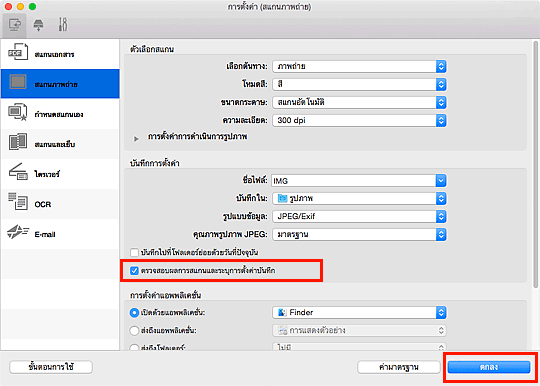Select กำหนดสแกนเอง in the sidebar
540x386 pixels.
[60, 114]
